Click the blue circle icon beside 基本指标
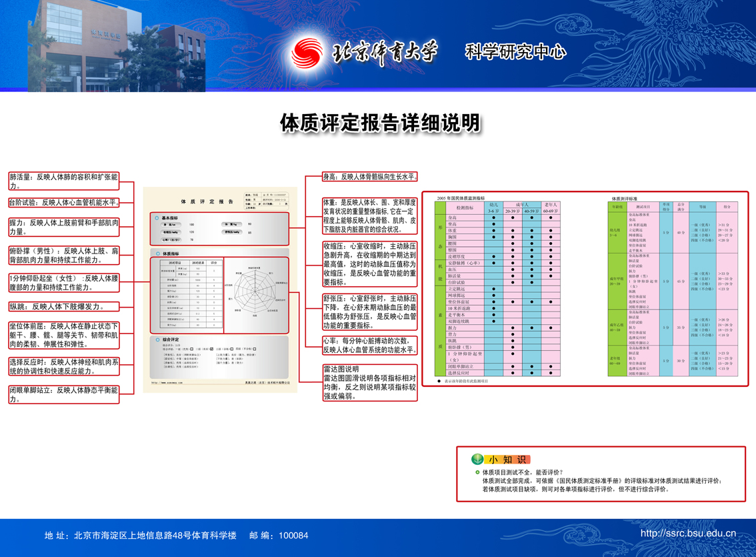 pos(157,218)
